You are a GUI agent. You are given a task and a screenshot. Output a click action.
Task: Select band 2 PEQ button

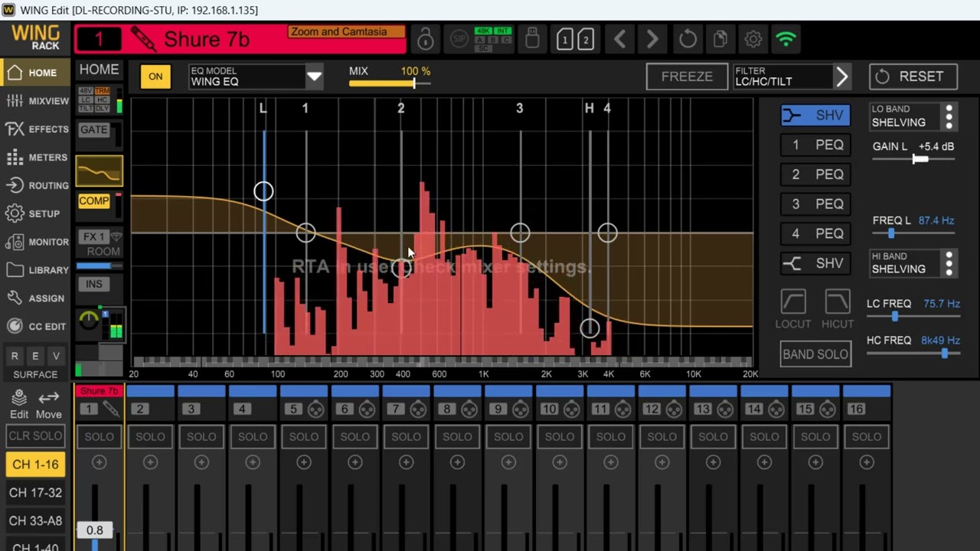(815, 174)
